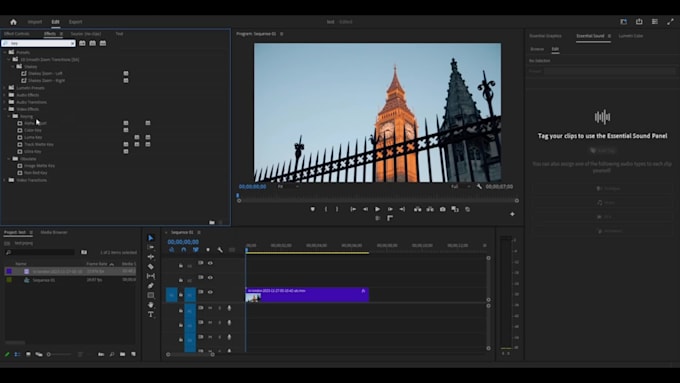680x383 pixels.
Task: Select the Pen tool
Action: tap(150, 285)
